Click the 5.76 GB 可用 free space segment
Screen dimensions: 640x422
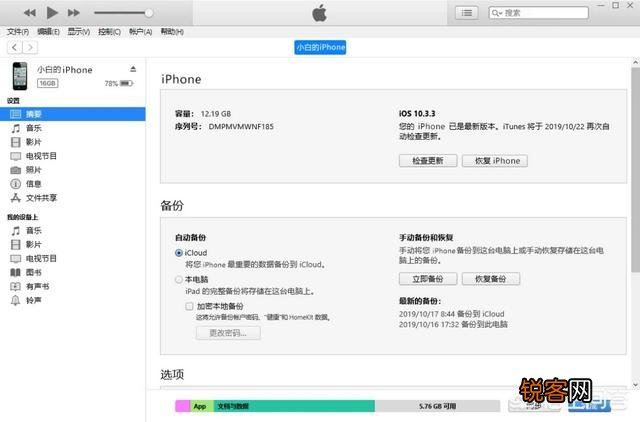coord(437,406)
